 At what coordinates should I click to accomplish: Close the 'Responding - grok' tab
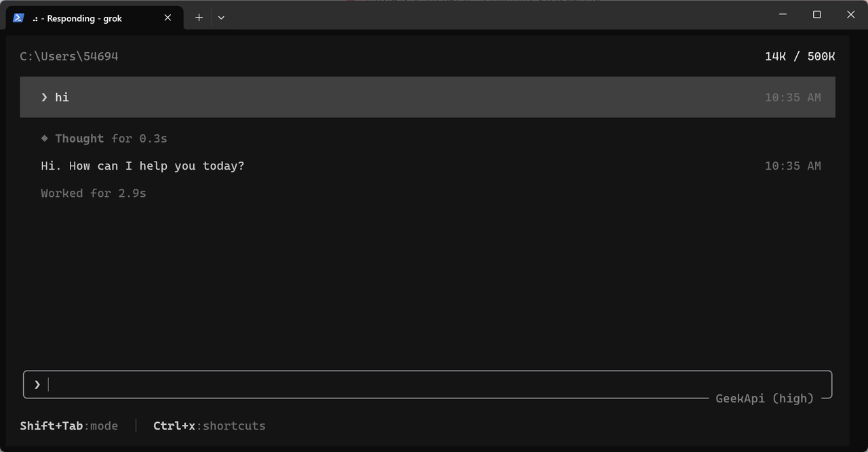(x=167, y=18)
